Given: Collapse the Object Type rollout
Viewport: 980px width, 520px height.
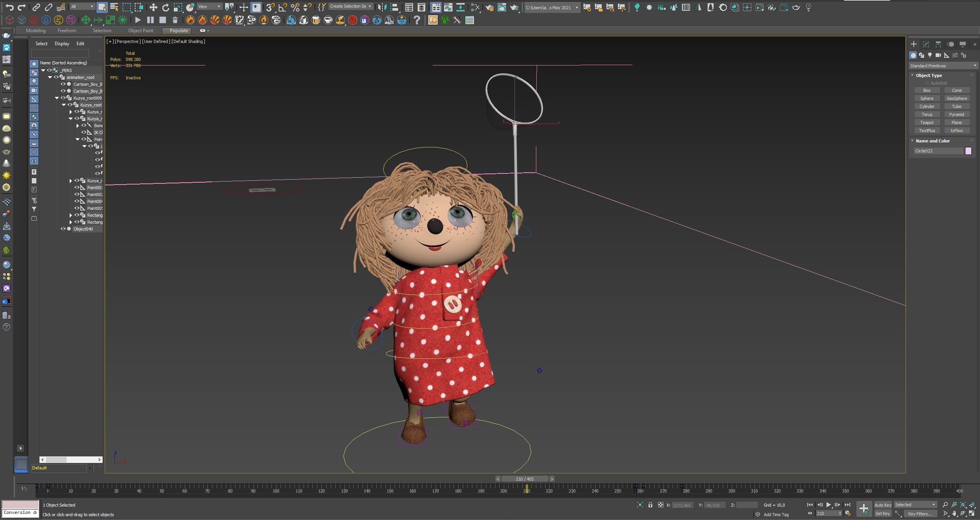Looking at the screenshot, I should click(x=913, y=75).
